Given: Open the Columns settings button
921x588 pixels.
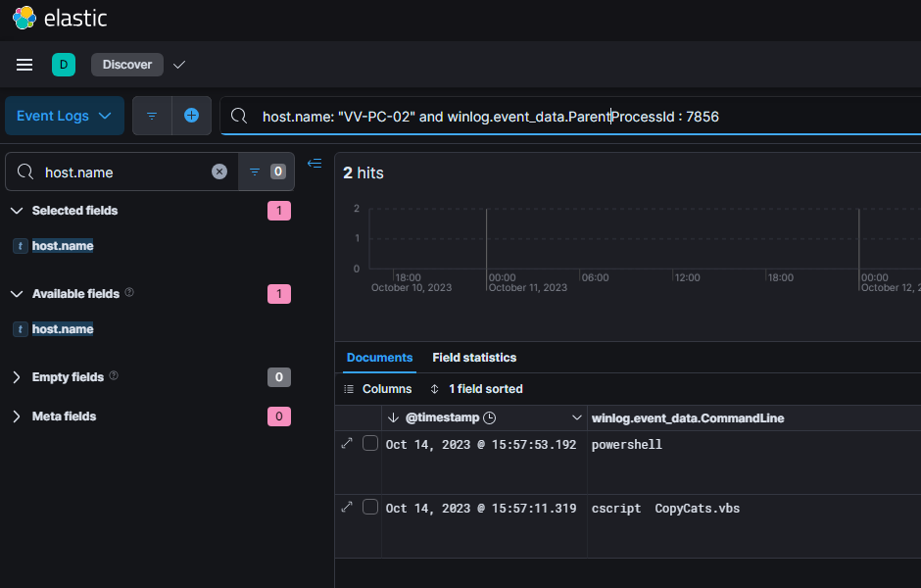Looking at the screenshot, I should pos(378,389).
